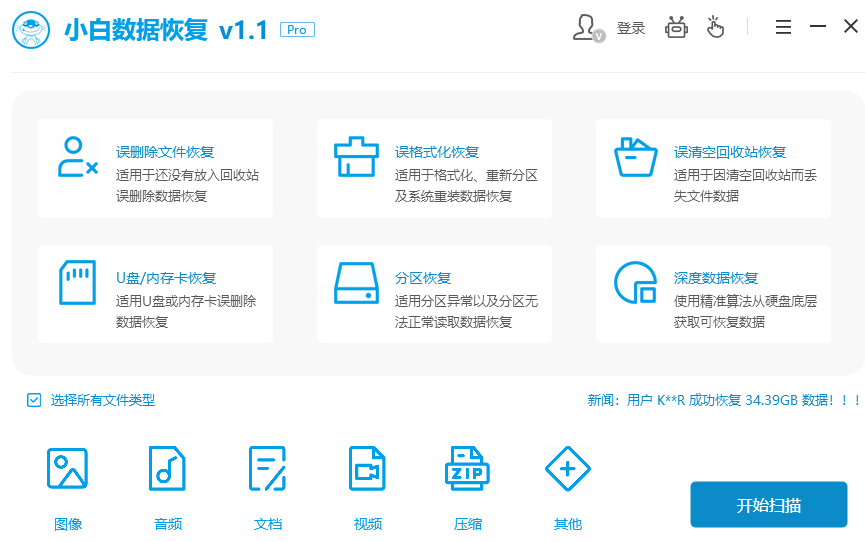Click the frog mascot app logo
This screenshot has height=542, width=865.
click(31, 29)
